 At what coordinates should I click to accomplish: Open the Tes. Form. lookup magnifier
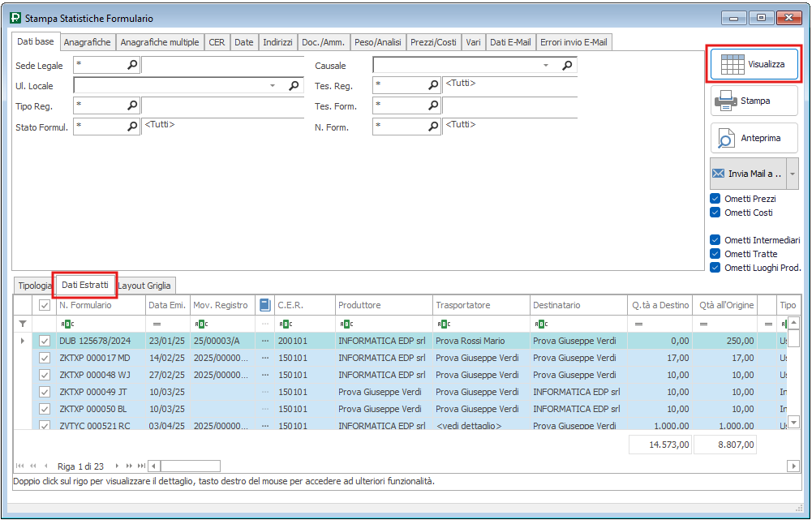click(434, 105)
